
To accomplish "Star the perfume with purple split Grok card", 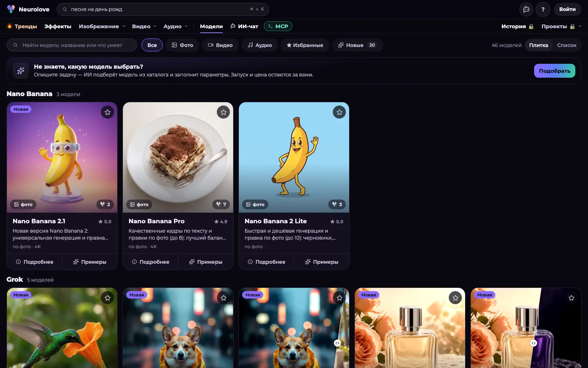I will click(x=571, y=298).
